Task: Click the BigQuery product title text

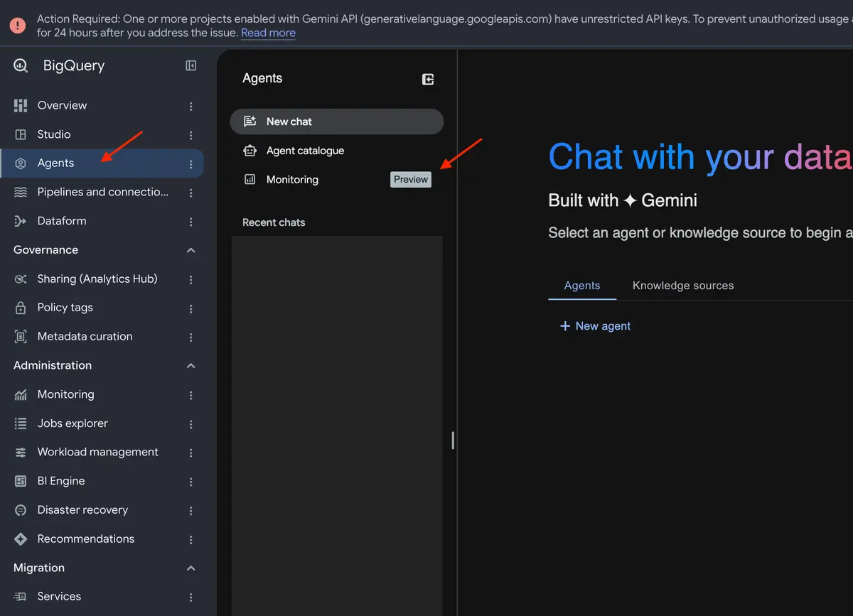Action: pos(74,65)
